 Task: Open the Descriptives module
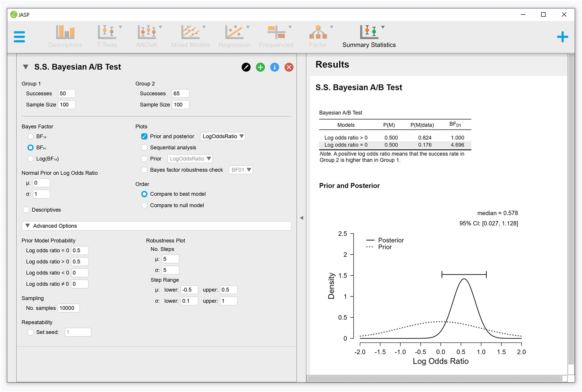point(65,36)
